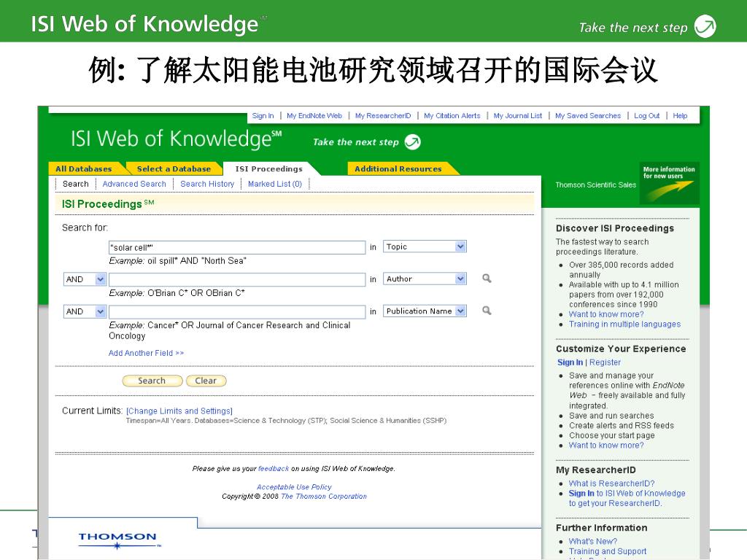
Task: Click the Publication Name lookup magnifier icon
Action: [x=487, y=311]
